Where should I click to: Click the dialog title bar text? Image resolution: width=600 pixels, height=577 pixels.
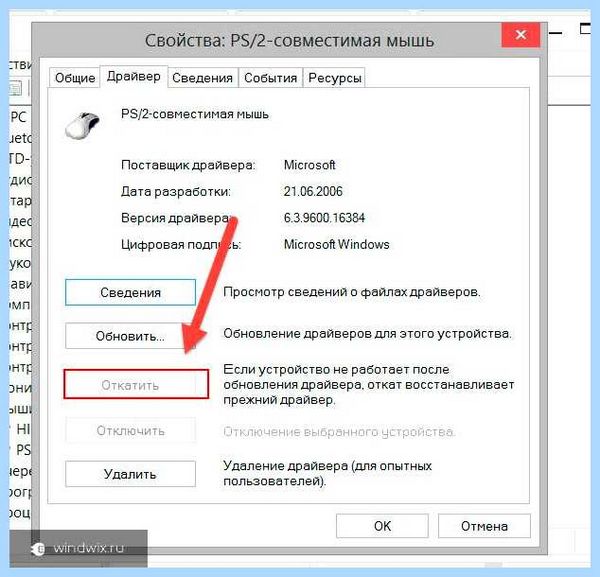(x=289, y=41)
